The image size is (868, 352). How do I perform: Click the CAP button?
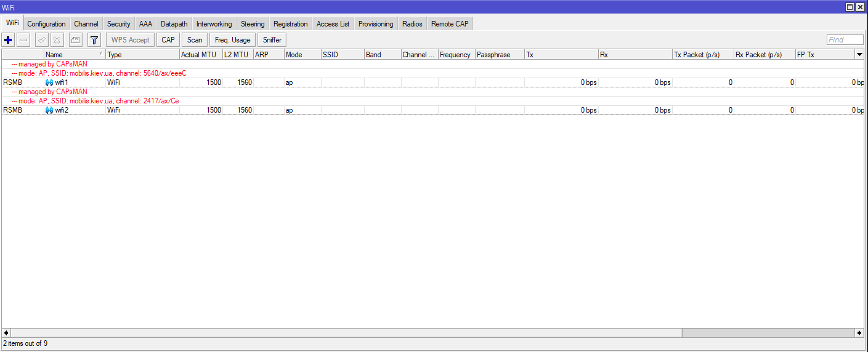(168, 40)
